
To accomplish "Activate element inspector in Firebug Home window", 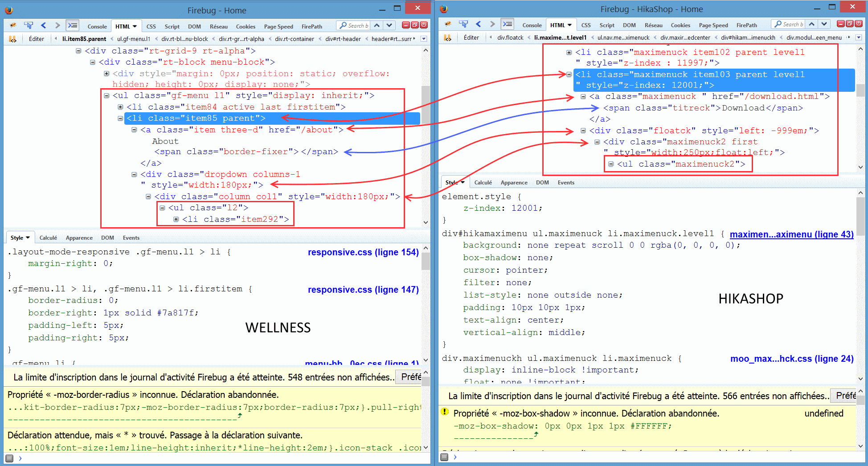I will 29,25.
